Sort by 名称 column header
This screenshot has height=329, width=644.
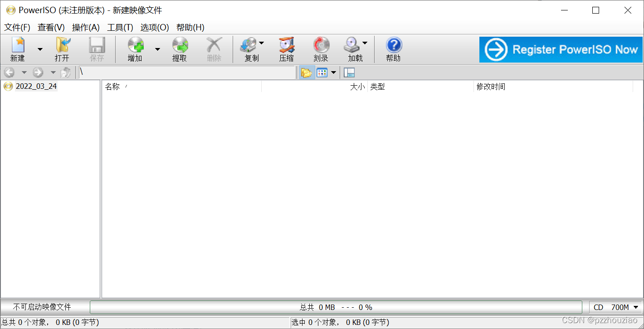pos(182,87)
